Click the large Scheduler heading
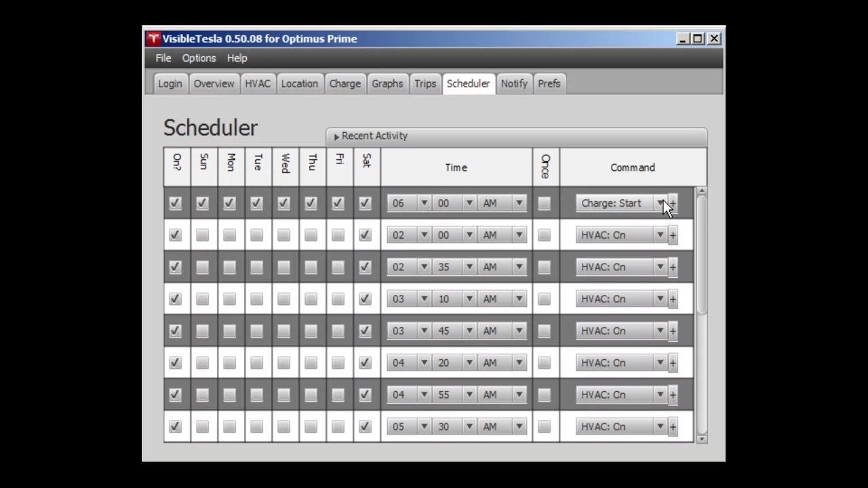Viewport: 868px width, 488px height. 210,127
